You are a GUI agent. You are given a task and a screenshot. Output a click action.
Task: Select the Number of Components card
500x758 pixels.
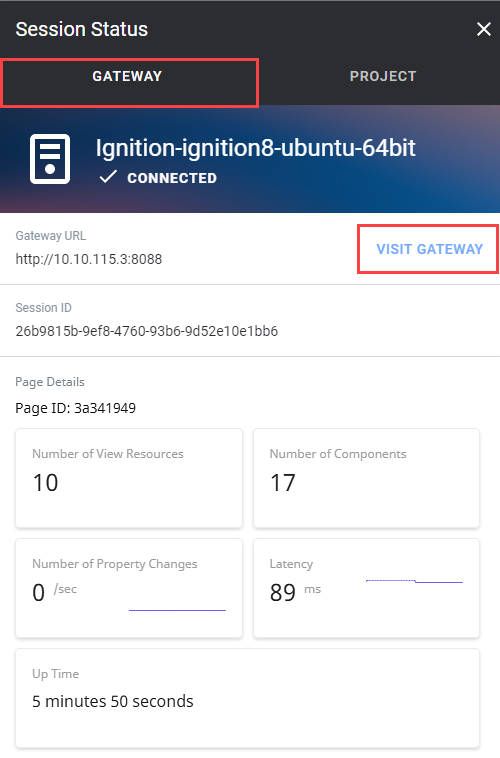pos(367,478)
